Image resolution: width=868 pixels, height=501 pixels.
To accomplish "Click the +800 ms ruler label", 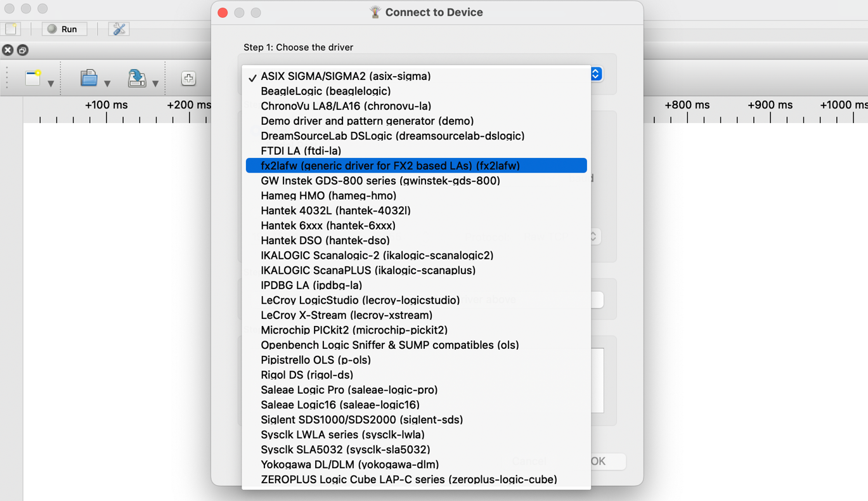I will click(687, 105).
